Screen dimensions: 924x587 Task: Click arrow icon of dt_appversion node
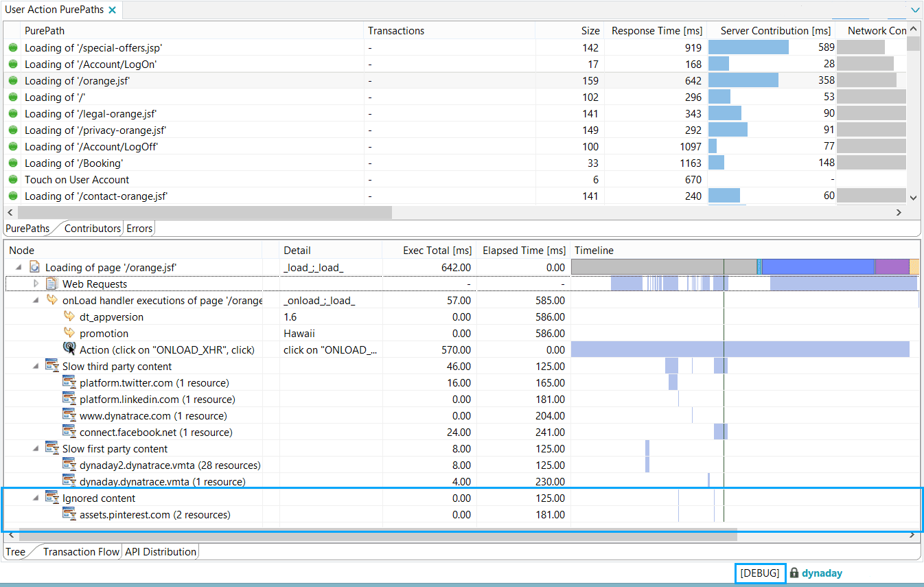pos(69,316)
